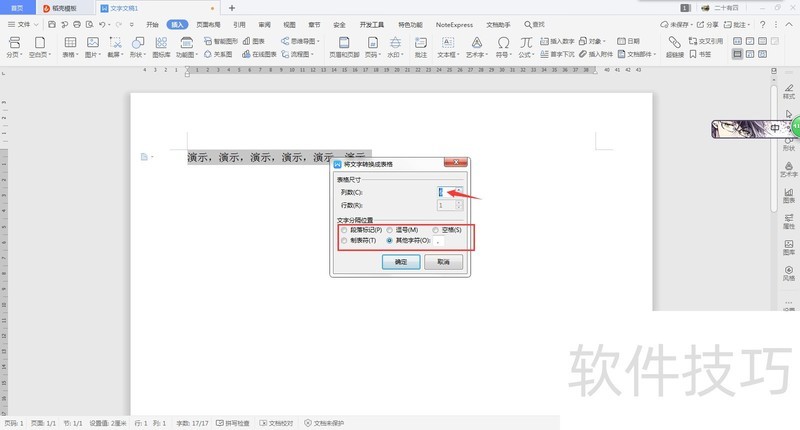The image size is (800, 430).
Task: Expand the 文件 file menu
Action: tap(23, 24)
